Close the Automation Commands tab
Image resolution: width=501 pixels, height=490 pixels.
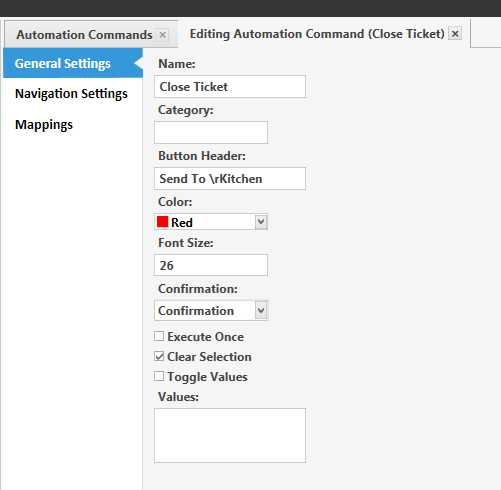click(x=163, y=35)
